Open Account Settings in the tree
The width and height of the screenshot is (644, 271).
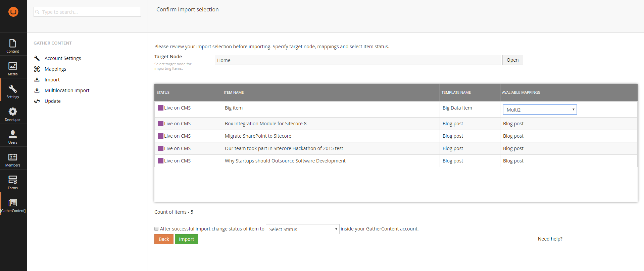pos(63,58)
